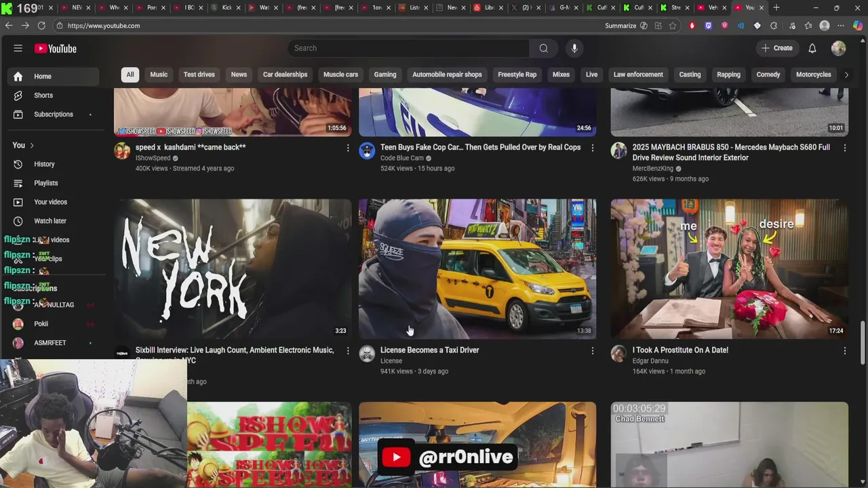Click the browser address bar URL
This screenshot has height=488, width=868.
pyautogui.click(x=104, y=26)
